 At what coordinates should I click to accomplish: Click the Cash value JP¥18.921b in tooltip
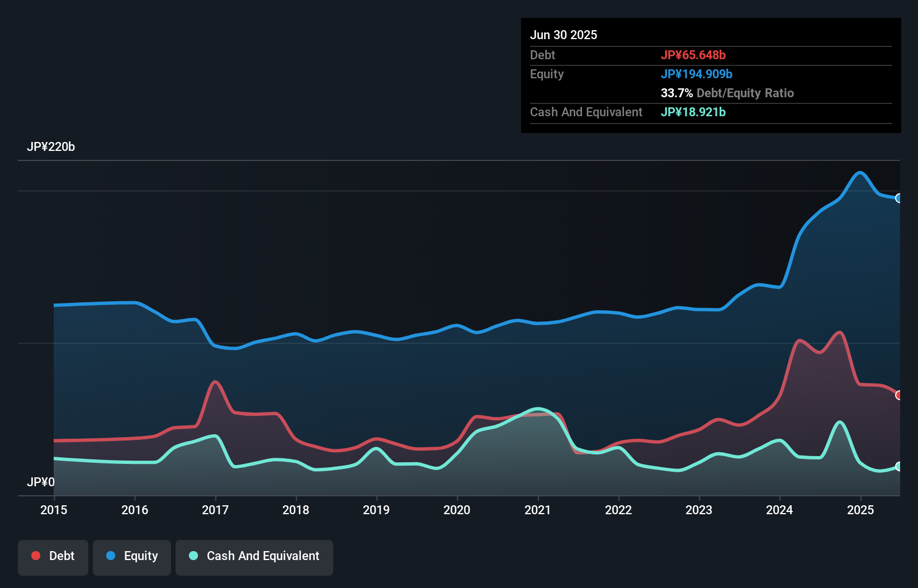[x=693, y=112]
